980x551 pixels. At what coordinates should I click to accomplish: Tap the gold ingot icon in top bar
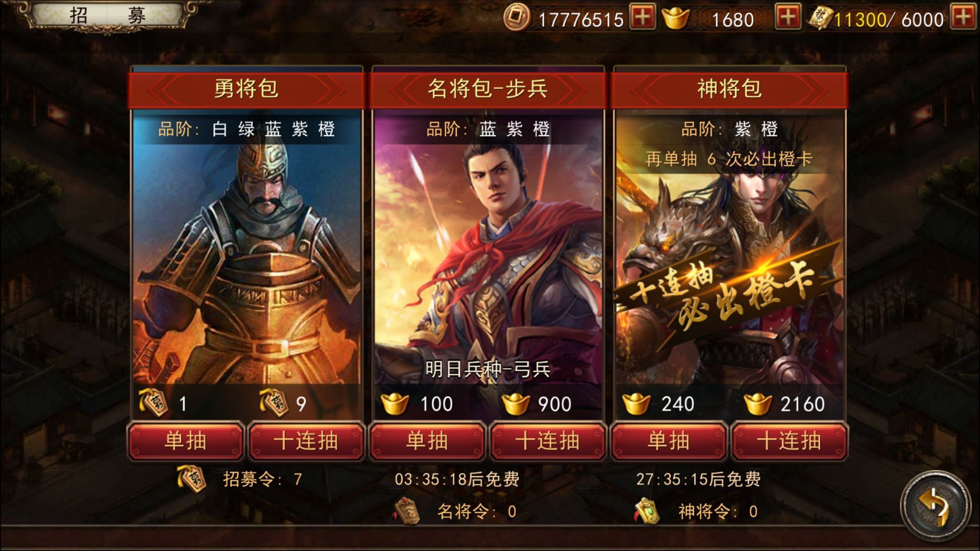coord(675,18)
